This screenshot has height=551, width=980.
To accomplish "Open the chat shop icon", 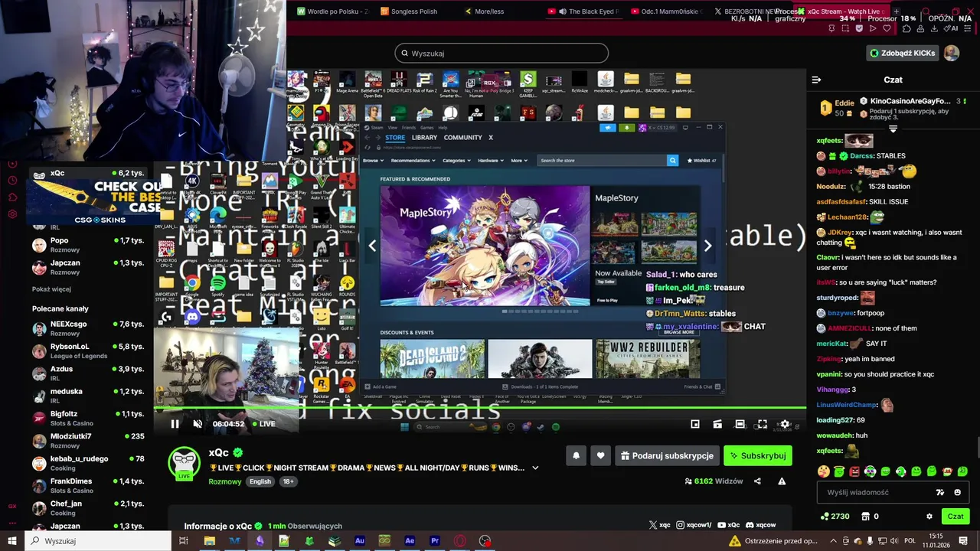I will [866, 517].
